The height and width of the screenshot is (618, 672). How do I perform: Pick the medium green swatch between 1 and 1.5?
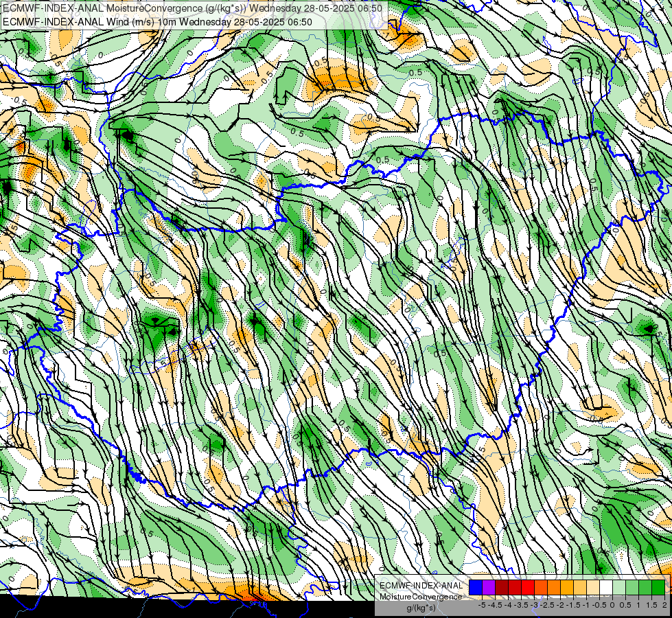[645, 588]
